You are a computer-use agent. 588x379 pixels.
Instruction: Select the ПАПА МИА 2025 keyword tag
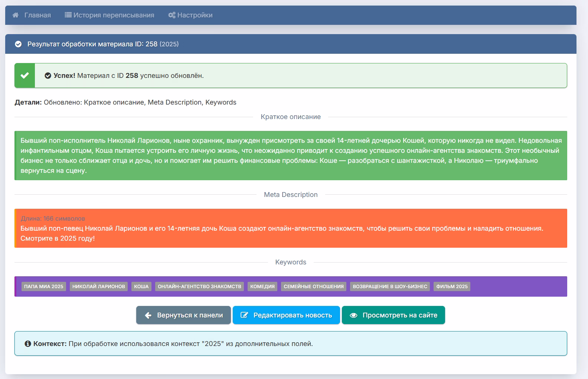[44, 287]
